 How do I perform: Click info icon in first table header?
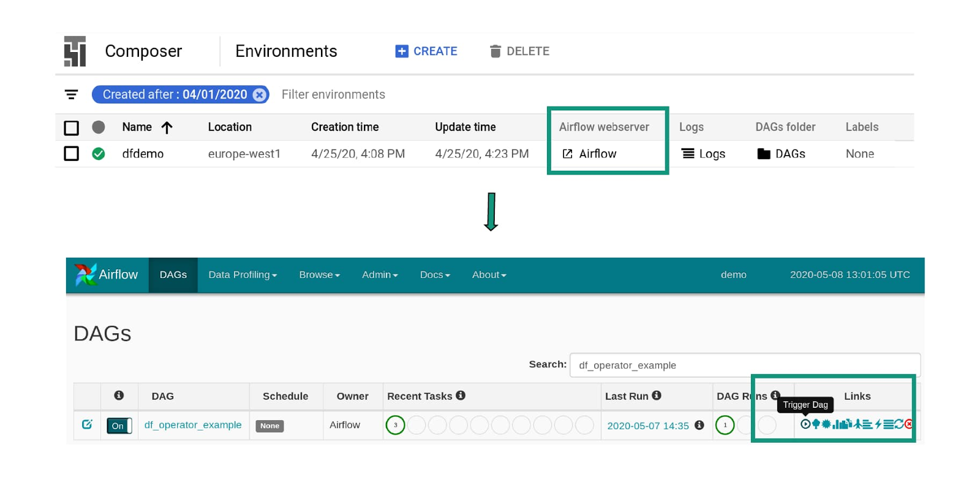(119, 396)
